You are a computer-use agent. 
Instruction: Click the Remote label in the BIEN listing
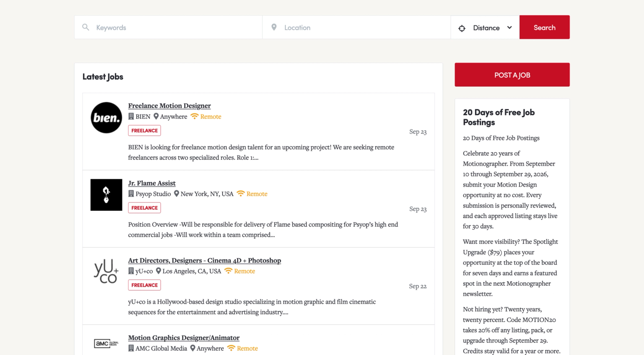[x=211, y=117]
